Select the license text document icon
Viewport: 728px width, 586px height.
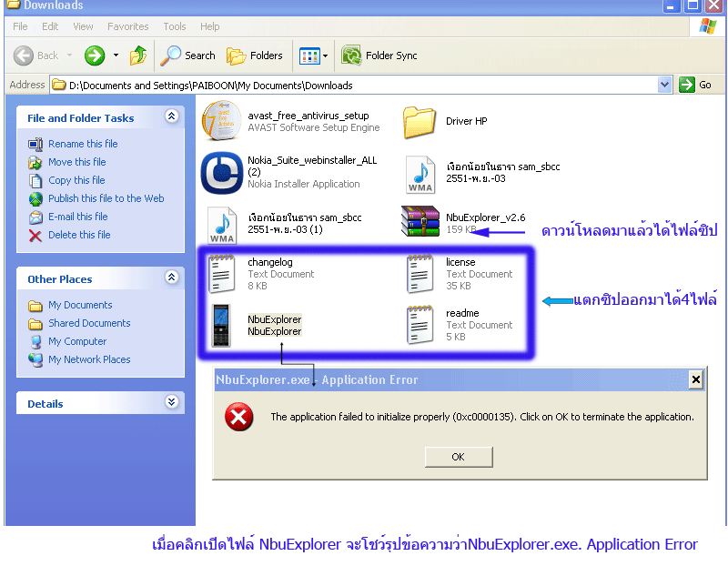(x=420, y=274)
